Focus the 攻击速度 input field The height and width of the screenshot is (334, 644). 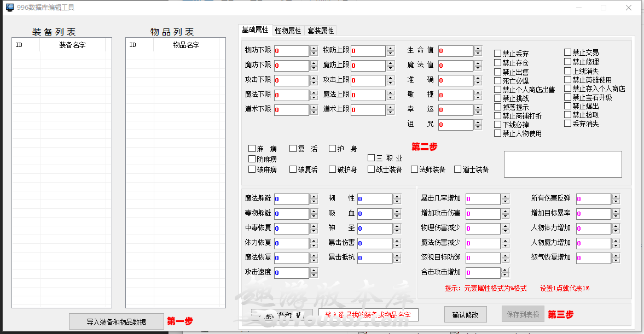point(292,273)
